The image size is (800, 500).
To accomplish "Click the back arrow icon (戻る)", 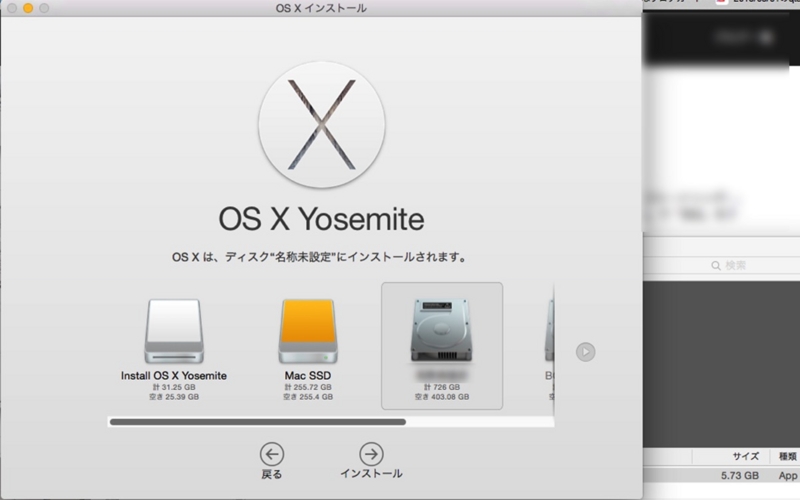I will [x=271, y=454].
